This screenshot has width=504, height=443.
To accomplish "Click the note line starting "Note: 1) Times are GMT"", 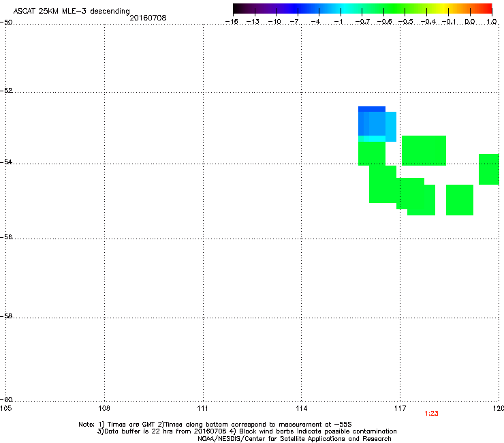I will [x=215, y=425].
